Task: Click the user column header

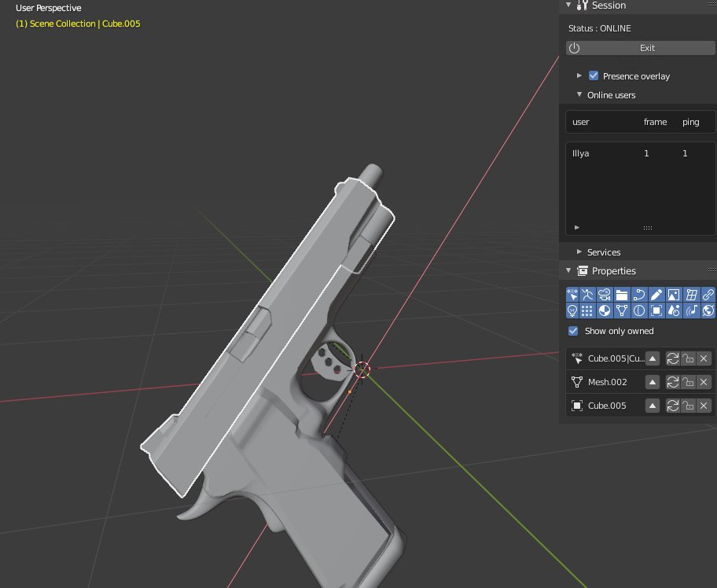Action: (x=581, y=122)
